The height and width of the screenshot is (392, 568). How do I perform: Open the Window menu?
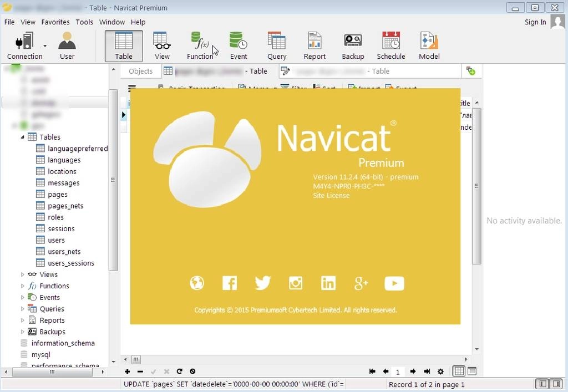pos(112,22)
